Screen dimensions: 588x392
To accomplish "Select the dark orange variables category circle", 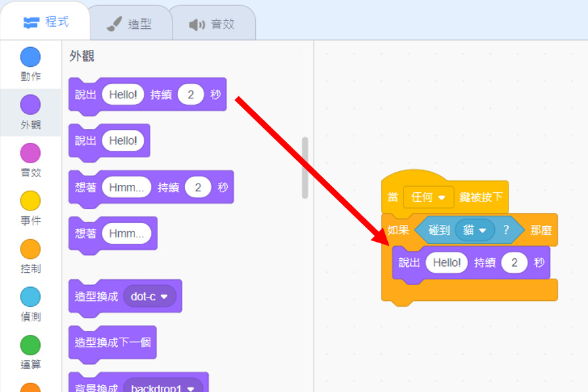I will click(x=30, y=387).
